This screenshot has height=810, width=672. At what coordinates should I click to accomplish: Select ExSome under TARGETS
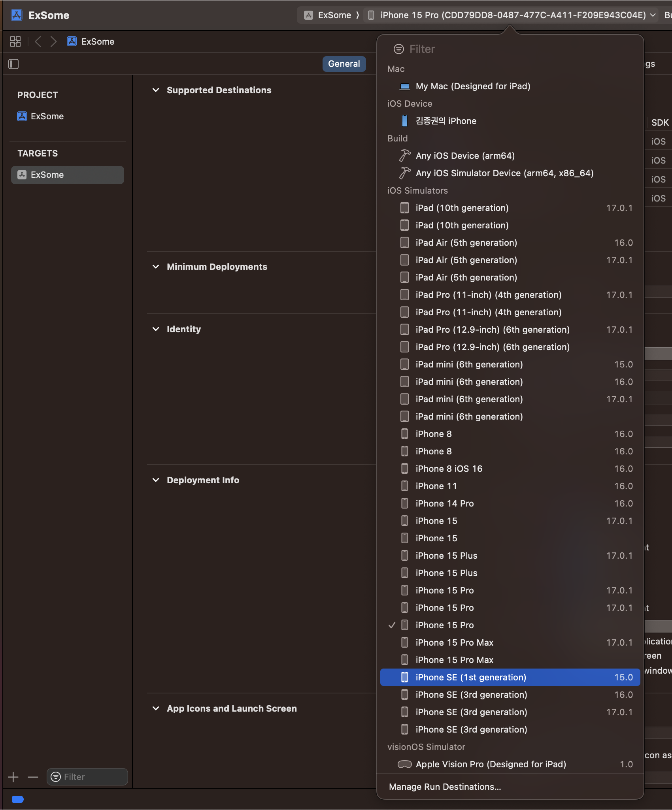click(x=68, y=175)
